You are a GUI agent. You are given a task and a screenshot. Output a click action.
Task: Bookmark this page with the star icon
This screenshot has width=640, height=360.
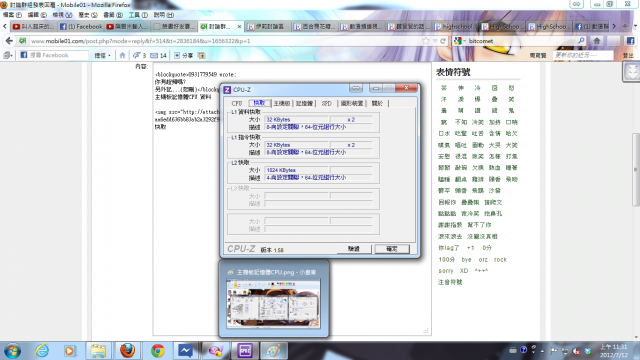[426, 41]
